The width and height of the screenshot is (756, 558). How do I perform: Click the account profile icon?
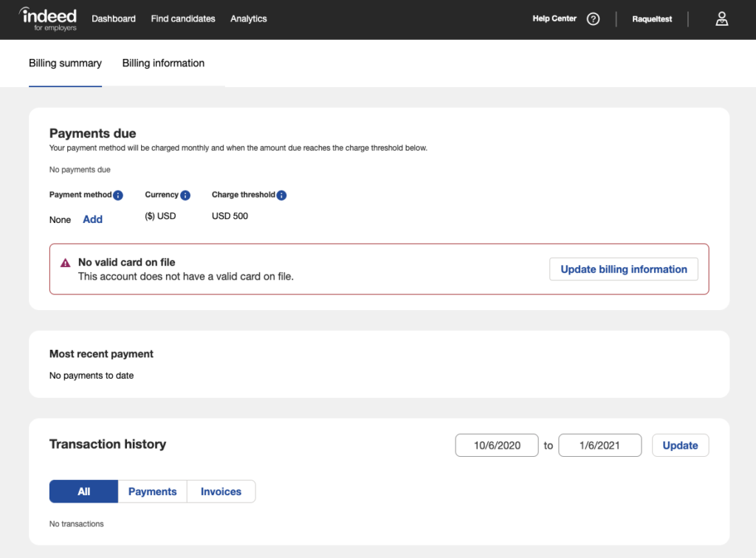coord(721,18)
